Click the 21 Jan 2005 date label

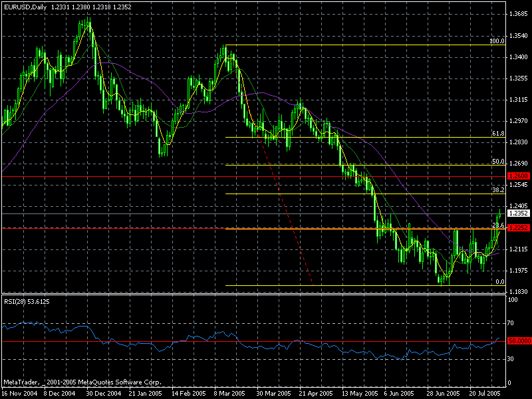(145, 394)
